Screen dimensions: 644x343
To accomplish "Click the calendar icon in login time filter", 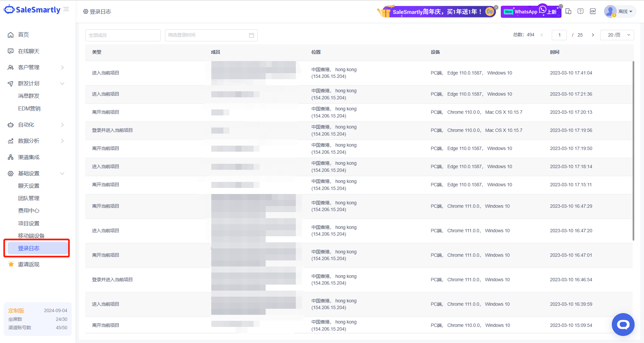I will (x=252, y=35).
